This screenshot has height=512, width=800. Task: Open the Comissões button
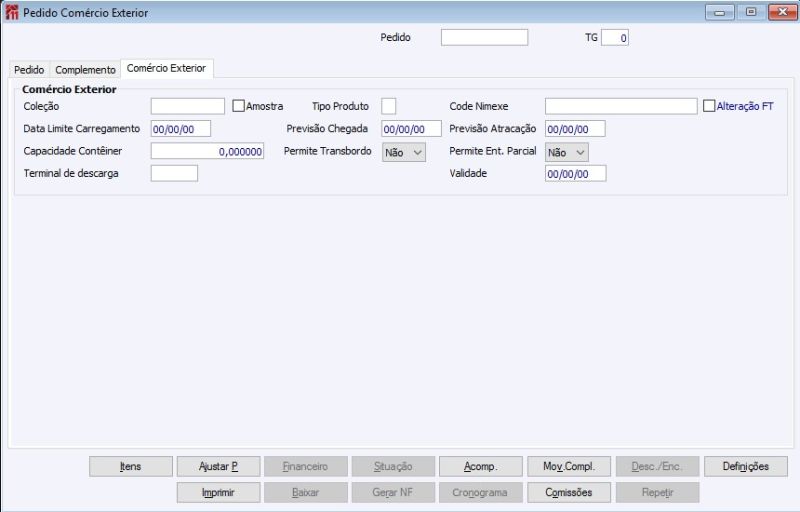click(569, 493)
